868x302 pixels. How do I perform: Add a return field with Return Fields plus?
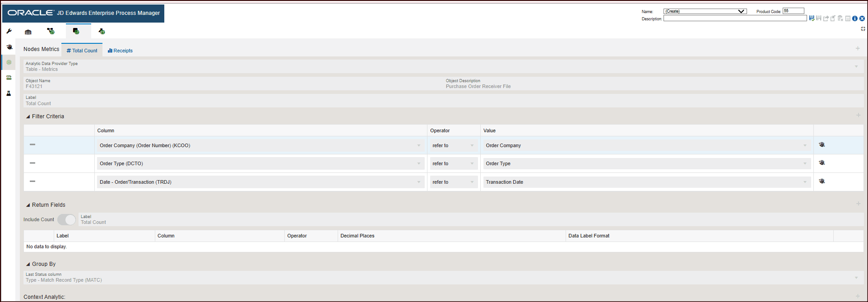tap(859, 204)
